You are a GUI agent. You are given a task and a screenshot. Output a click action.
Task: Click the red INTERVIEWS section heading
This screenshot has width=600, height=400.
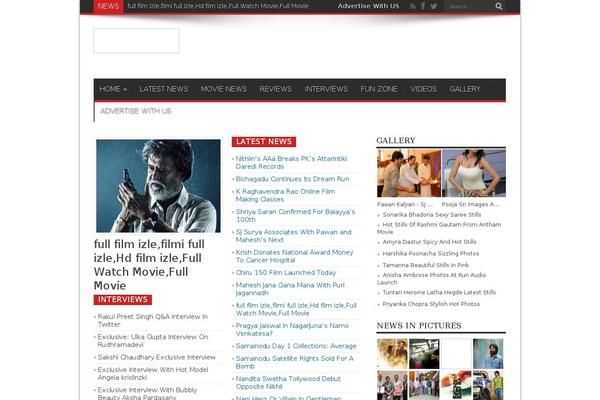122,299
